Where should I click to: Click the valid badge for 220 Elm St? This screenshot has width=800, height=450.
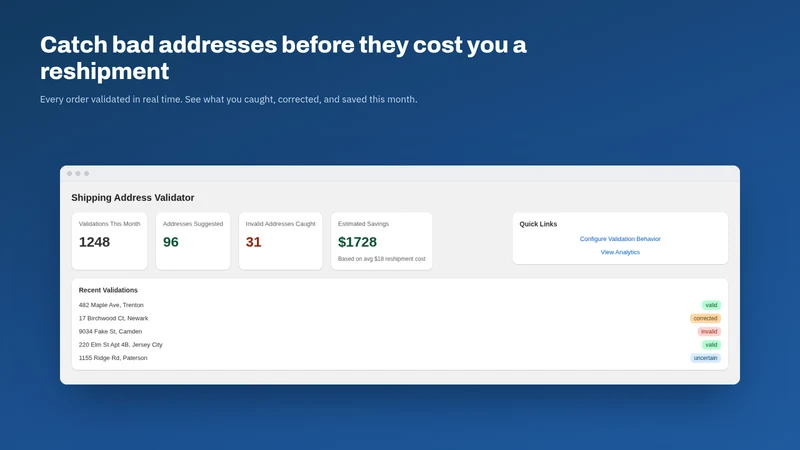(x=711, y=345)
